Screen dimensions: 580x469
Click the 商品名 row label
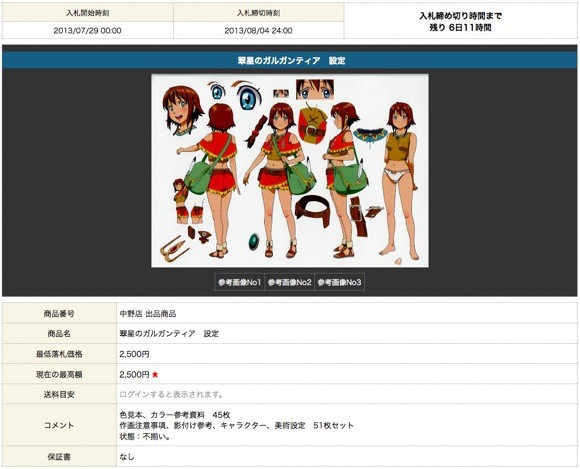[59, 334]
